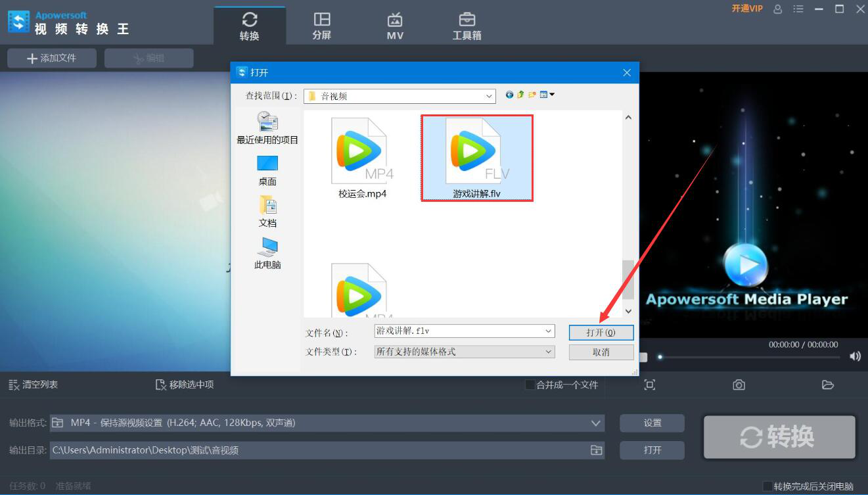This screenshot has width=868, height=495.
Task: Expand the 输出格式 format dropdown
Action: (x=596, y=423)
